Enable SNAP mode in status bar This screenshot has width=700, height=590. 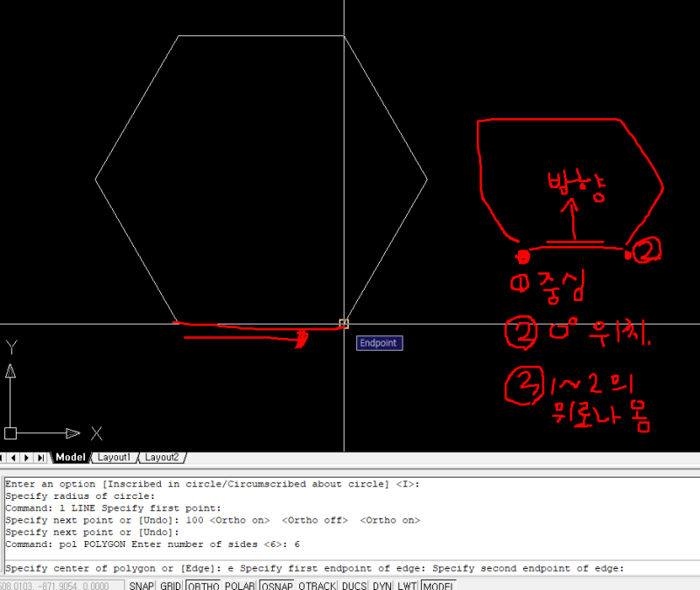(140, 586)
